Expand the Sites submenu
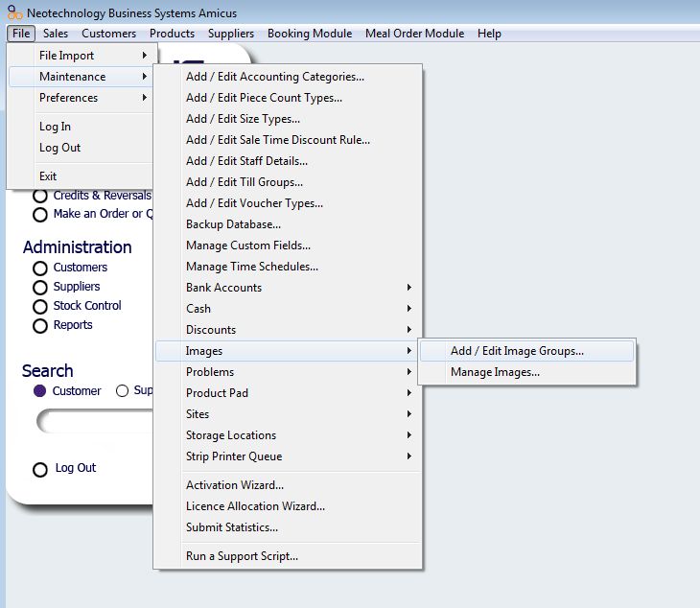The width and height of the screenshot is (700, 608). click(x=288, y=414)
